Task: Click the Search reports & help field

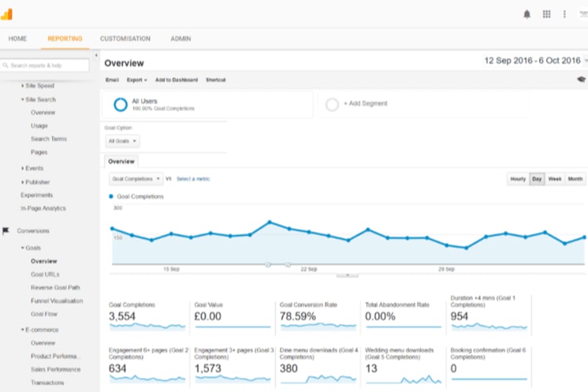Action: [x=45, y=65]
